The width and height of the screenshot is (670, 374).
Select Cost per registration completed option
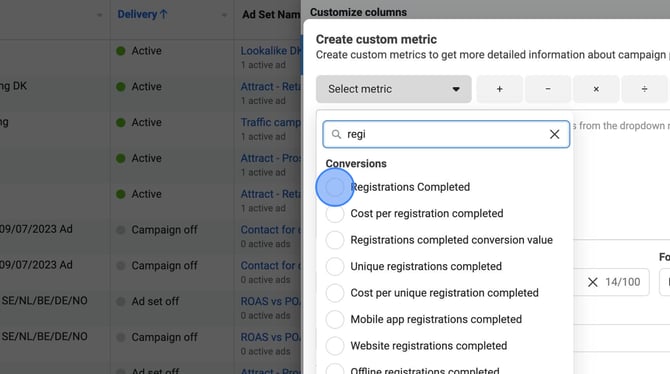point(335,214)
